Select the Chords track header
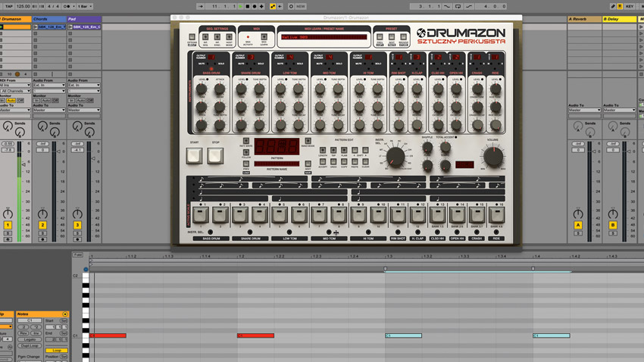 pos(49,19)
